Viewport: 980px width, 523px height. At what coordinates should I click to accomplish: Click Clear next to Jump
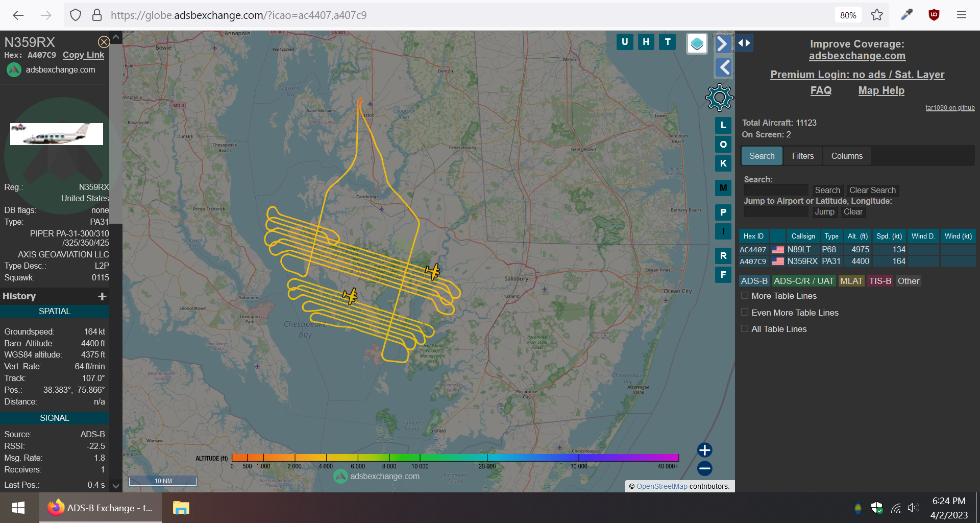853,211
